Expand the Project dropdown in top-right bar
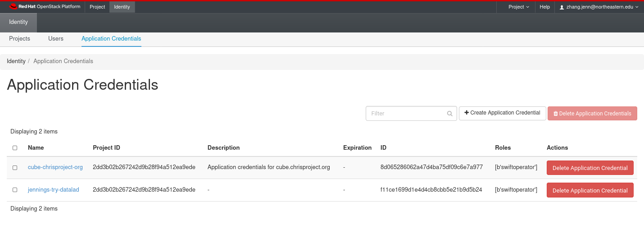The width and height of the screenshot is (644, 225). point(519,7)
